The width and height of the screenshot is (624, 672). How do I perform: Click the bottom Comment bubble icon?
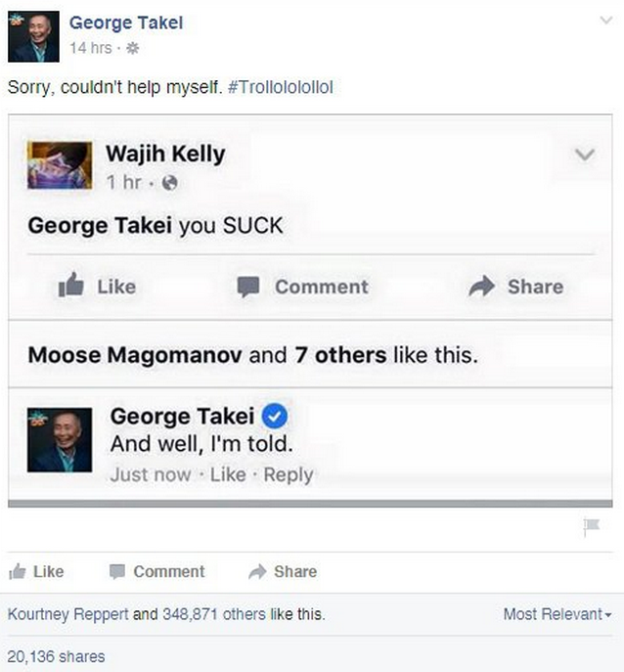[116, 572]
